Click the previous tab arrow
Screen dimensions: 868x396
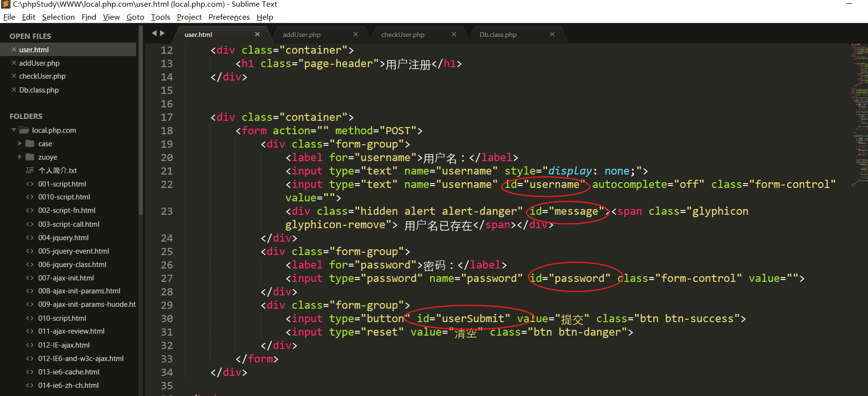coord(154,33)
